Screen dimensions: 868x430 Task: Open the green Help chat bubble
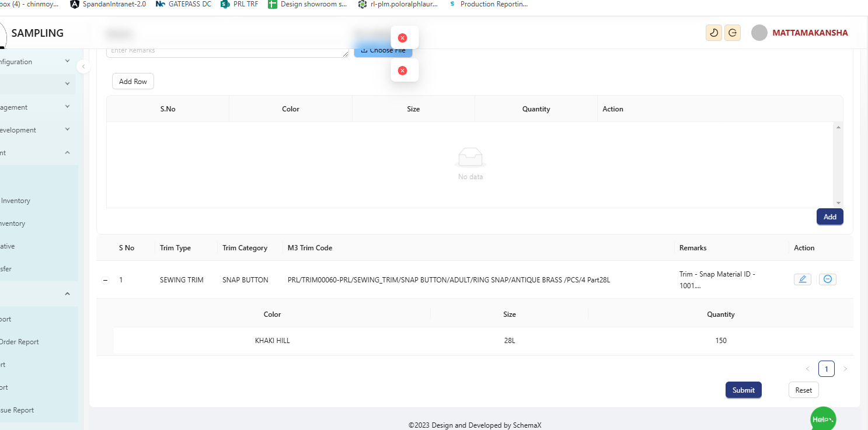(x=823, y=418)
